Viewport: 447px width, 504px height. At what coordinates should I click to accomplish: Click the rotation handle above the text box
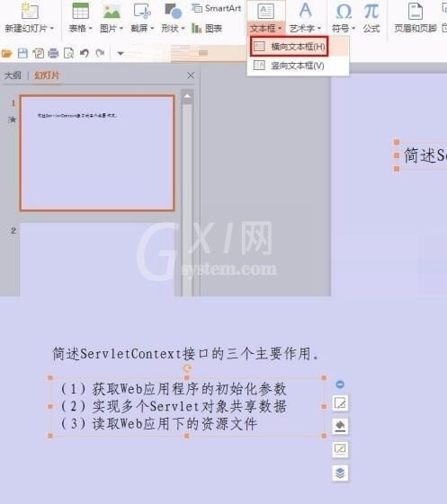[x=187, y=368]
